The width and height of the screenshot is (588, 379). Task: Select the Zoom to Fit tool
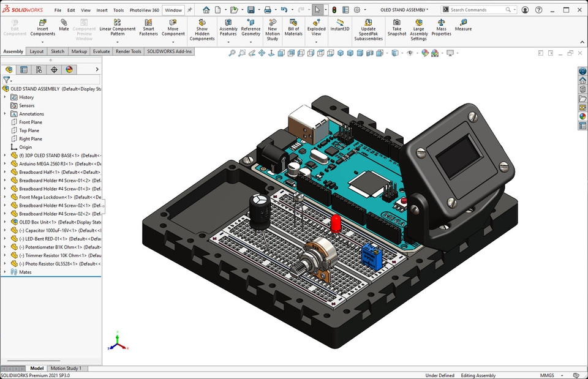pos(232,53)
